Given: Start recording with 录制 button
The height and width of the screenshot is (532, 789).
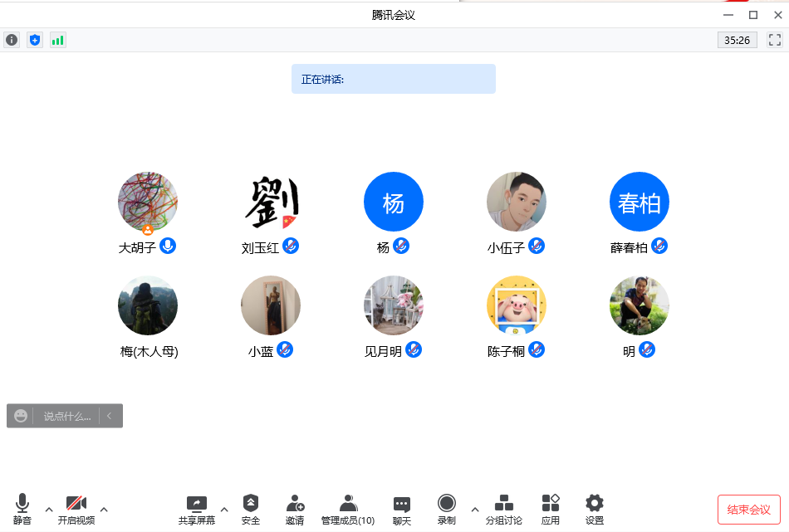Looking at the screenshot, I should coord(447,509).
